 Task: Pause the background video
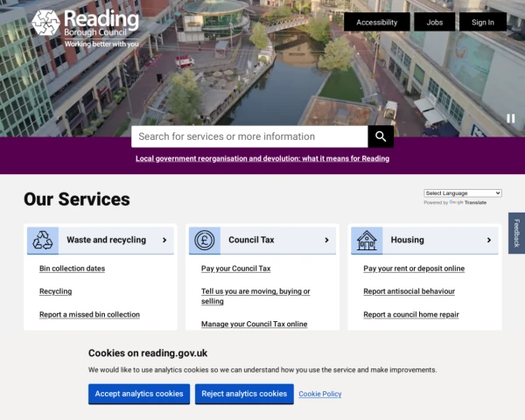[x=511, y=118]
